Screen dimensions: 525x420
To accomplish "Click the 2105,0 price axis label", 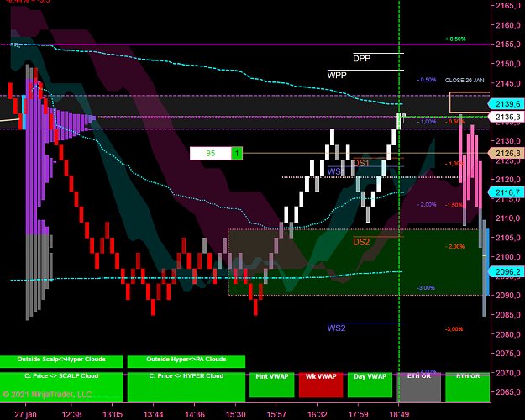I will pyautogui.click(x=508, y=238).
